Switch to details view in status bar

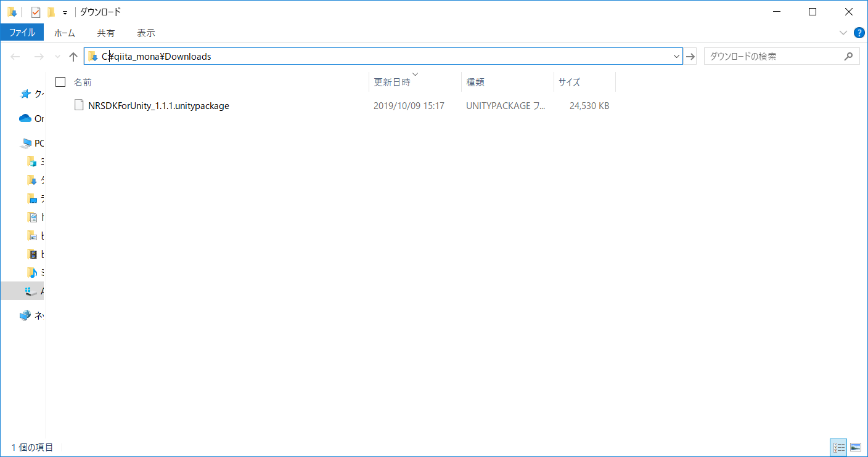coord(838,447)
